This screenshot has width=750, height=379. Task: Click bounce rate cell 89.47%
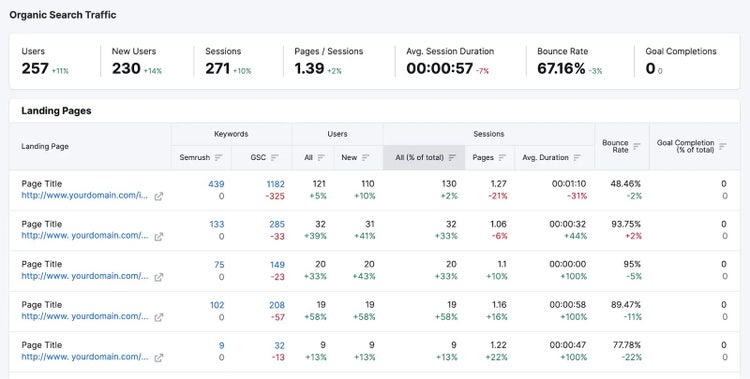(626, 305)
